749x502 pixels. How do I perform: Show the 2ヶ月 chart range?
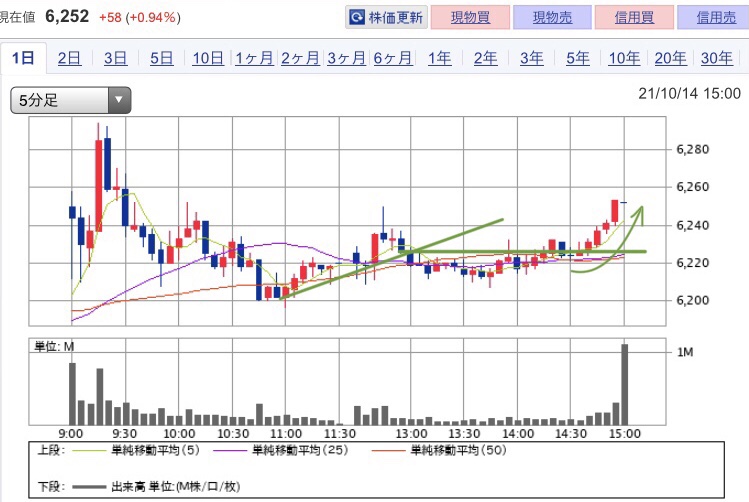[300, 58]
